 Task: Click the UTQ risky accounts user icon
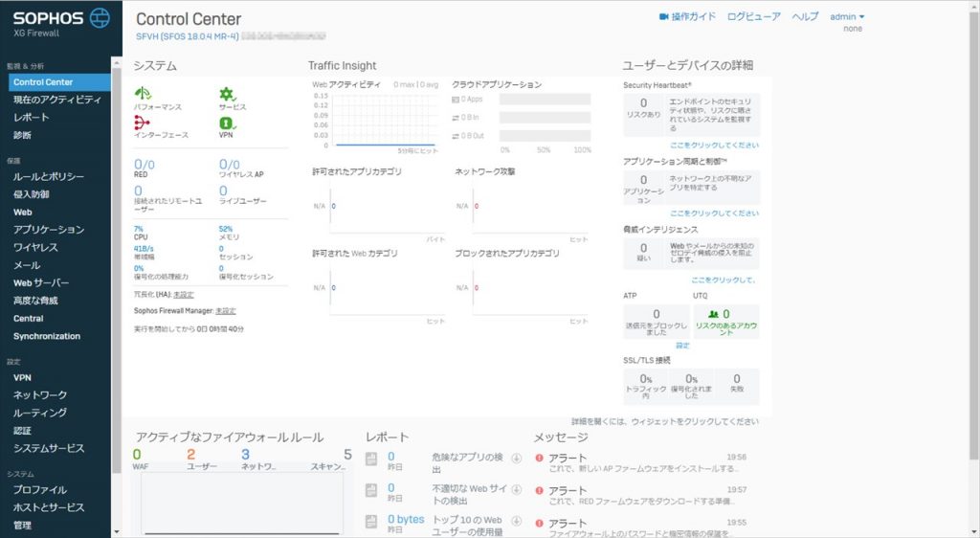[713, 314]
